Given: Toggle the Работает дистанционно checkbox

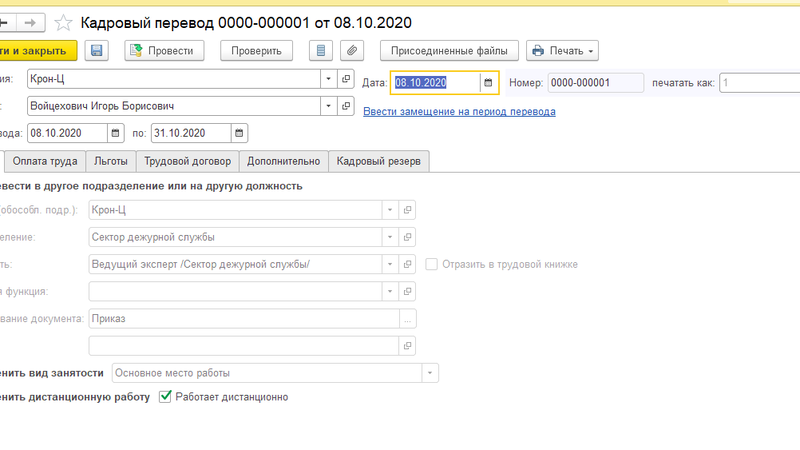Looking at the screenshot, I should click(x=165, y=397).
